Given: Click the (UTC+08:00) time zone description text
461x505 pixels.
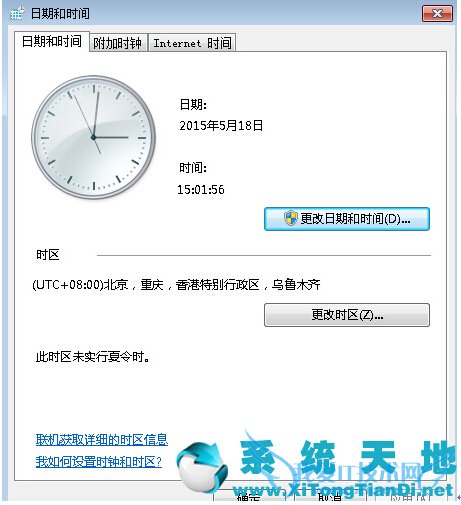Looking at the screenshot, I should (176, 285).
